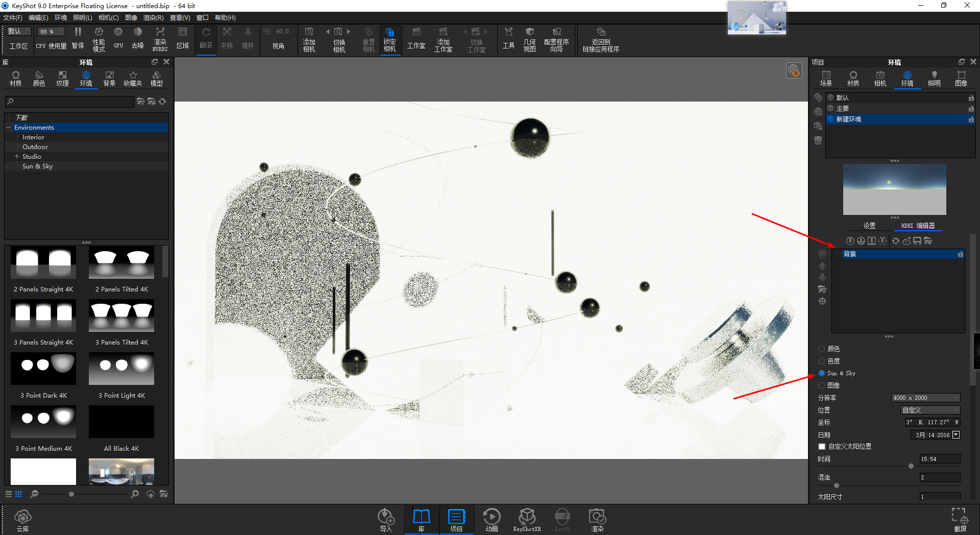Click the 项目 project panel toggle
This screenshot has width=980, height=535.
(456, 520)
